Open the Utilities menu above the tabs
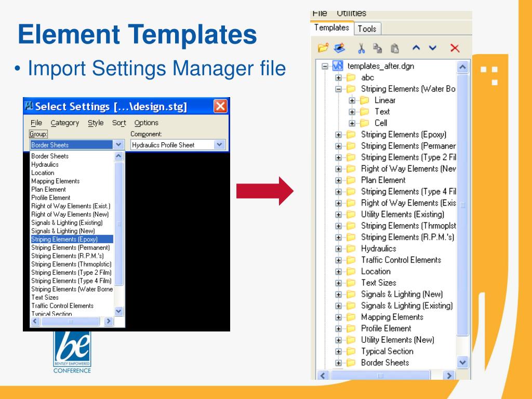This screenshot has width=532, height=399. pyautogui.click(x=351, y=14)
